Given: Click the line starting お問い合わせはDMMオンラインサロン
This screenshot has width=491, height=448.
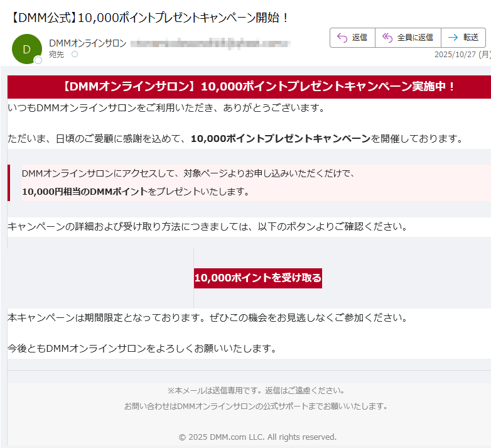Looking at the screenshot, I should click(x=256, y=407).
